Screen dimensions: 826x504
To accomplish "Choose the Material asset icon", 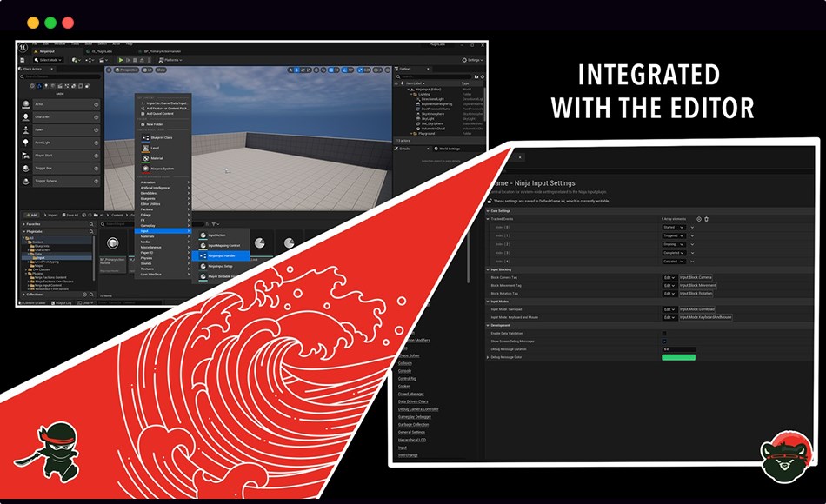I will (x=144, y=158).
